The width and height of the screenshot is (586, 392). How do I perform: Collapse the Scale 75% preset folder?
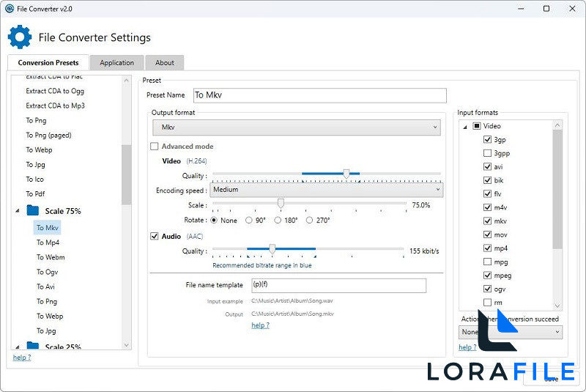click(18, 211)
